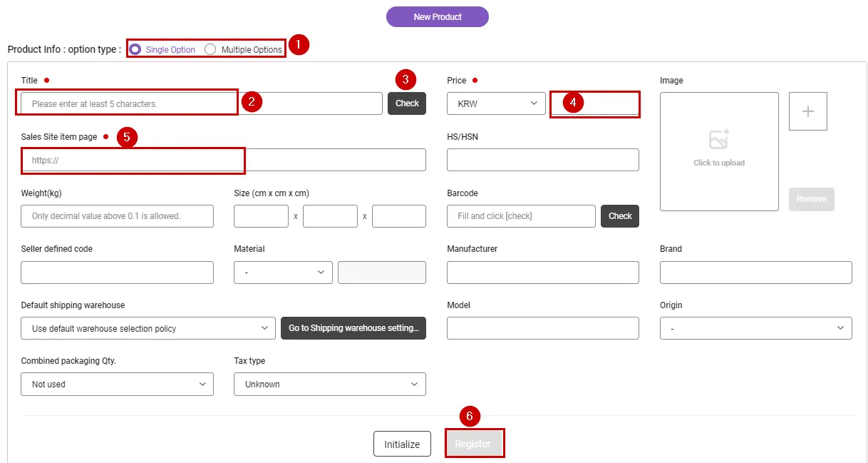
Task: Click Go to Shipping warehouse setting button
Action: (353, 328)
